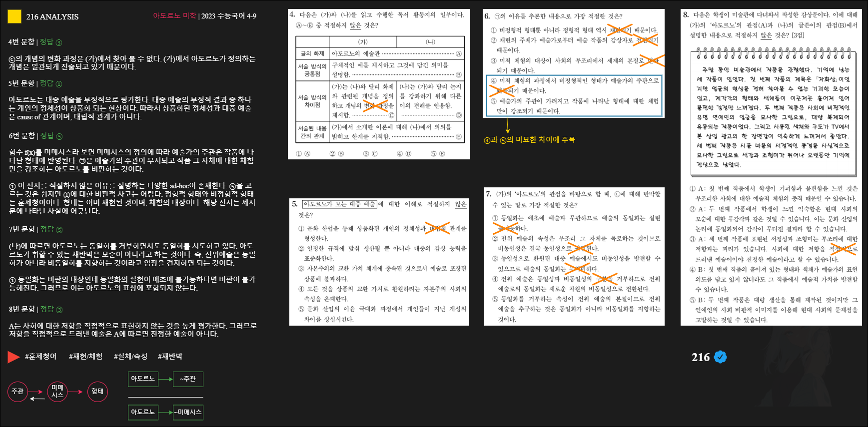
Task: Open the question 6 problem panel
Action: click(x=574, y=64)
